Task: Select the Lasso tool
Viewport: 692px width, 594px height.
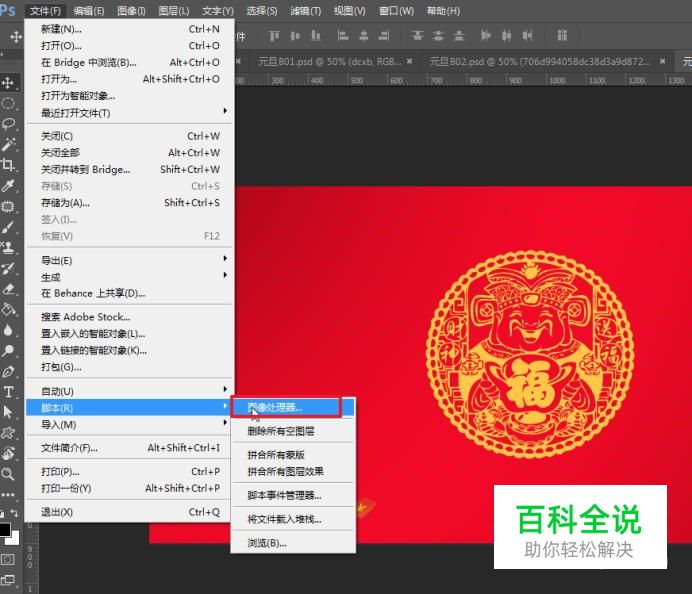Action: coord(8,124)
